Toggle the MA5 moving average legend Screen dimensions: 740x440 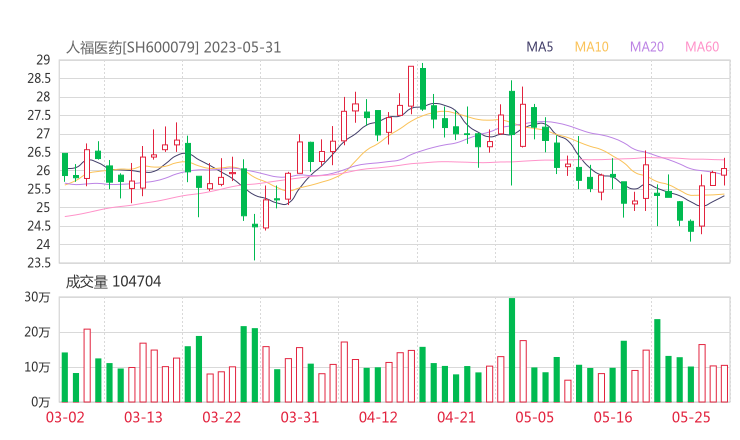coord(541,47)
